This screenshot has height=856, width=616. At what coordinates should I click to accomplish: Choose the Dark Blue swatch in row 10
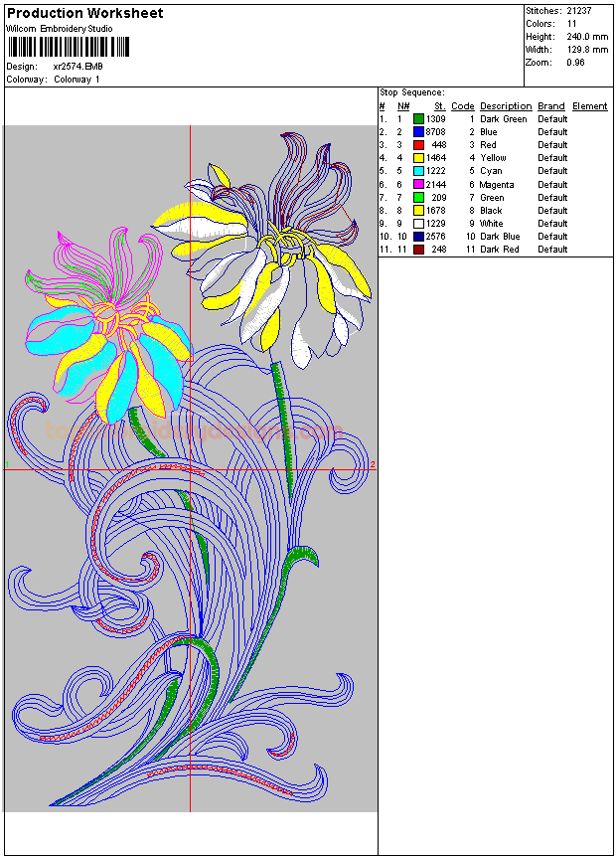point(418,237)
